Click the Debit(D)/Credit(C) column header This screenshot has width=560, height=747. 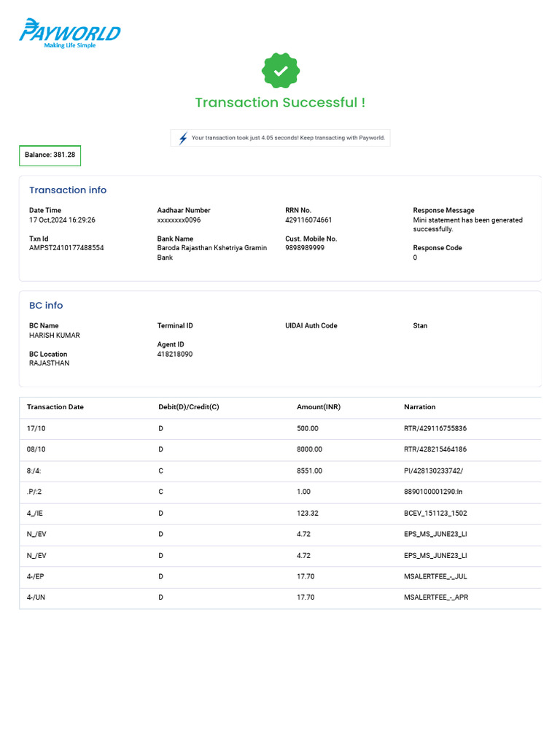tap(189, 407)
